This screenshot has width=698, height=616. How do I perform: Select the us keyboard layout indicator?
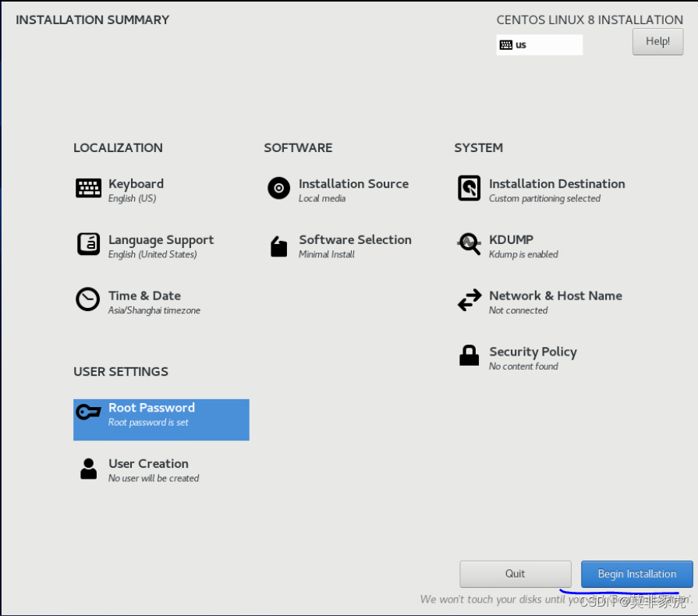click(x=539, y=45)
